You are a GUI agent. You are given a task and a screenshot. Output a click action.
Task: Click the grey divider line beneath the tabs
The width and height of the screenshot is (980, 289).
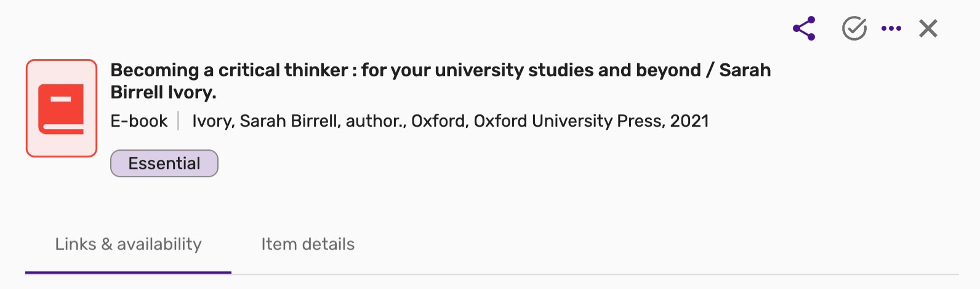[x=591, y=274]
